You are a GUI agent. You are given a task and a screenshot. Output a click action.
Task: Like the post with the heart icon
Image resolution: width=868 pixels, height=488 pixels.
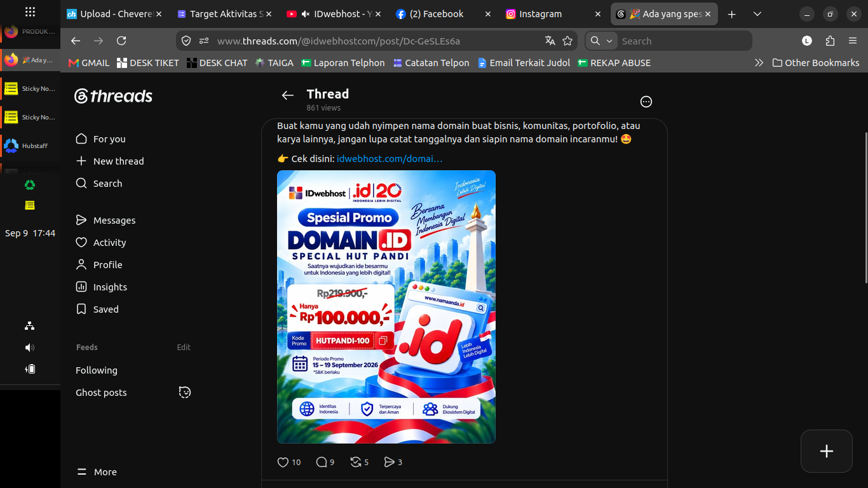(283, 462)
